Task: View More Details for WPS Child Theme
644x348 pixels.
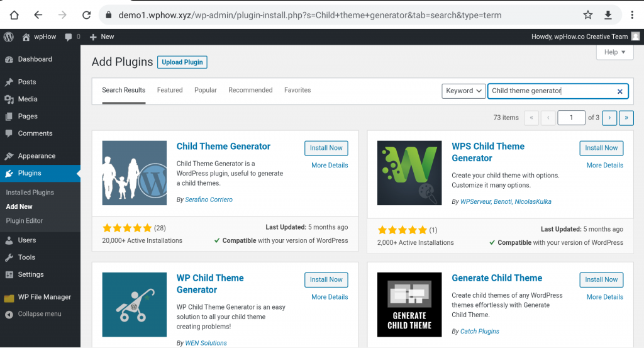Action: 604,165
